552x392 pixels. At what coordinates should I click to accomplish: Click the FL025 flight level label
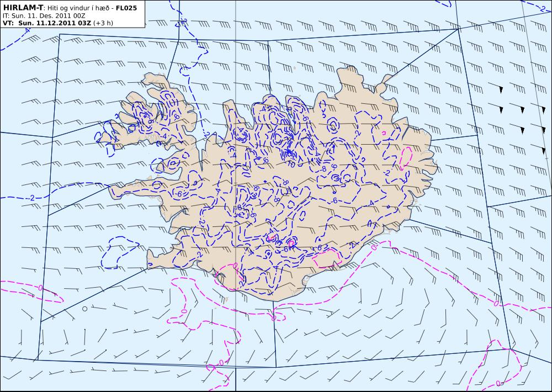click(x=126, y=7)
